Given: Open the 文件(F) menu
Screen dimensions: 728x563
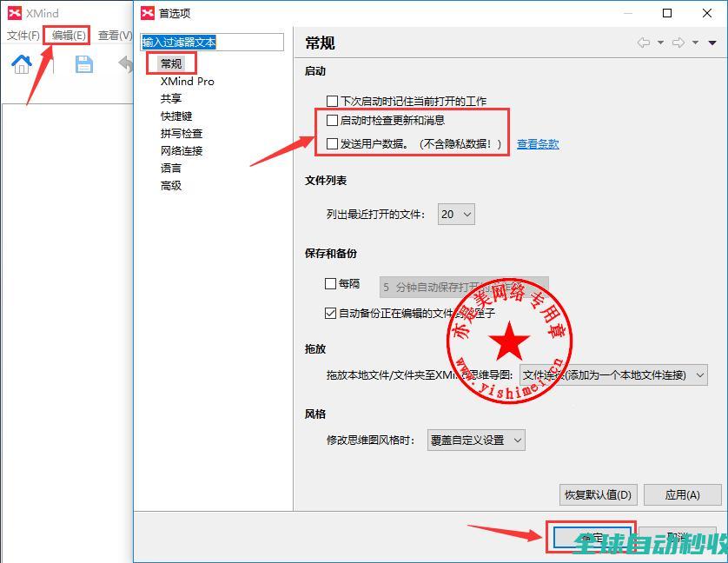Looking at the screenshot, I should tap(23, 36).
